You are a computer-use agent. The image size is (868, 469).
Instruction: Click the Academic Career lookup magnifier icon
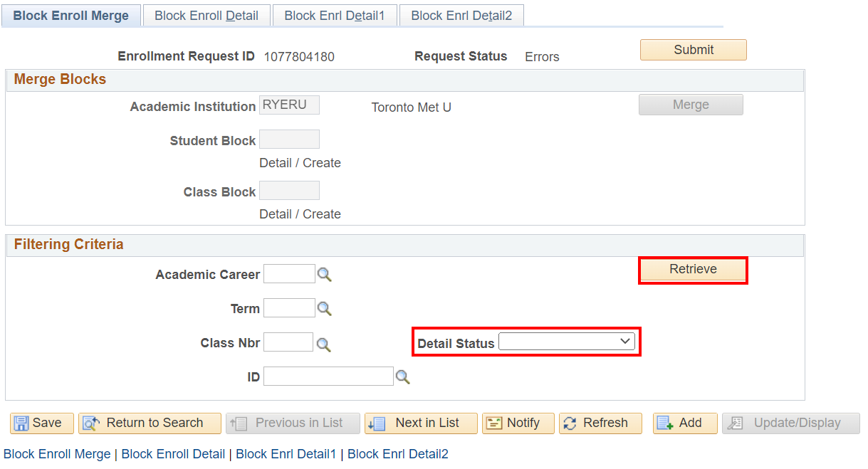tap(325, 275)
